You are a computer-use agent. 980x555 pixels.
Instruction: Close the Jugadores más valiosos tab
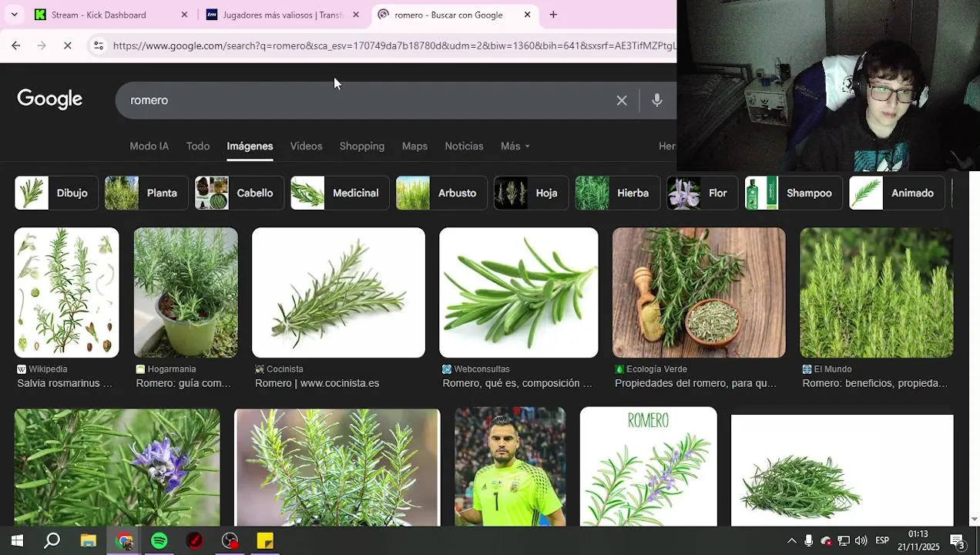(x=356, y=15)
